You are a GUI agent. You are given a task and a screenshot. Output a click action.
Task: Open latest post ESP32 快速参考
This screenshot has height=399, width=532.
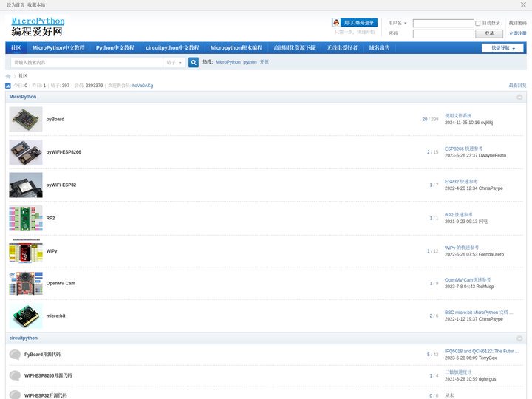pos(461,182)
